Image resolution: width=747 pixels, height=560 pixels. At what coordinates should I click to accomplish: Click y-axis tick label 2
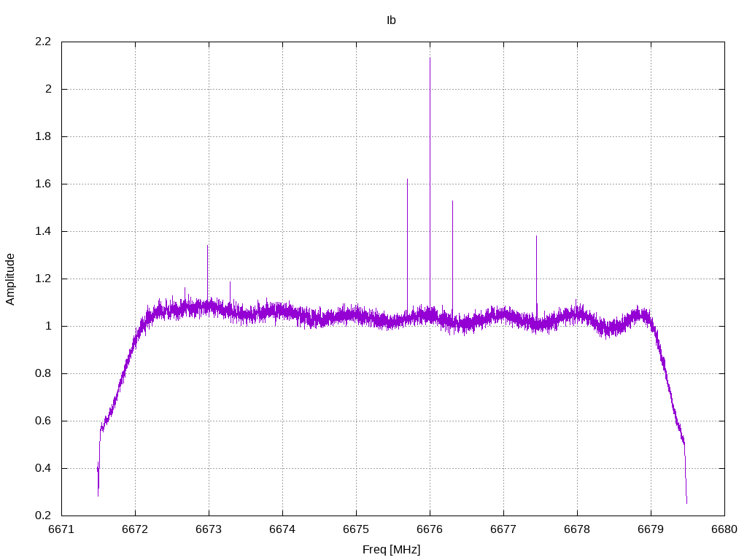click(48, 89)
